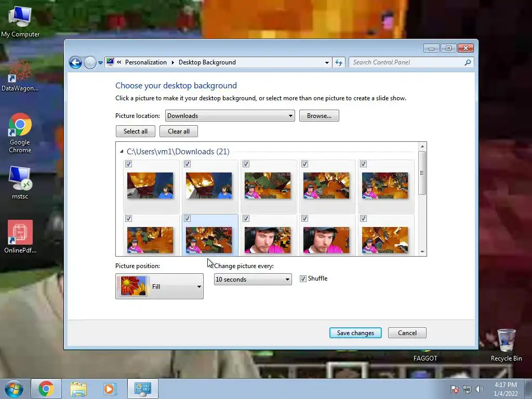Open the DataWagon desktop shortcut

[20, 76]
